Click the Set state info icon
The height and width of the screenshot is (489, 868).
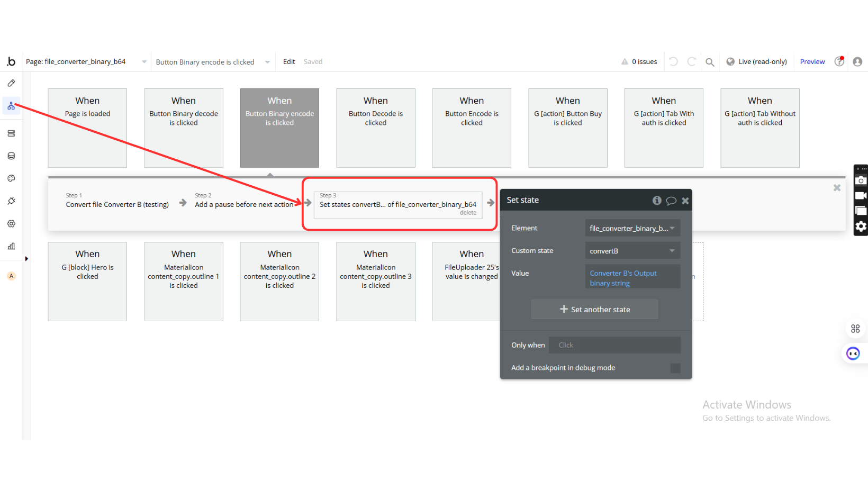pos(657,201)
